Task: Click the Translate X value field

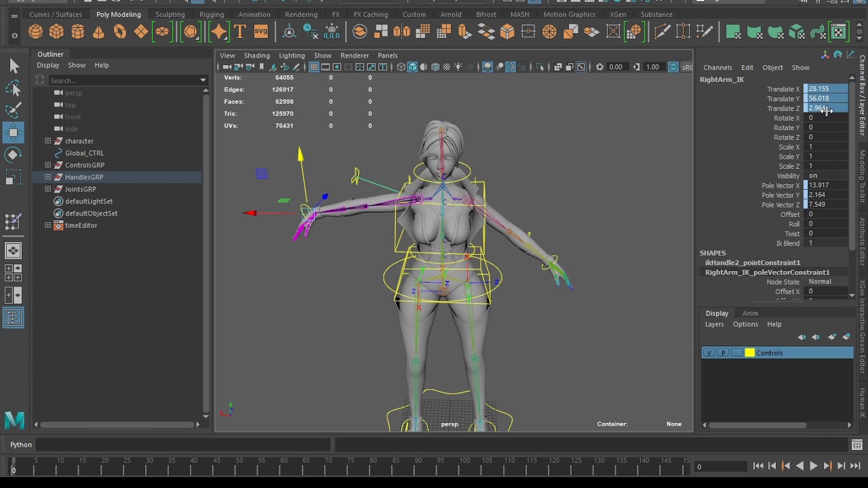Action: coord(826,89)
